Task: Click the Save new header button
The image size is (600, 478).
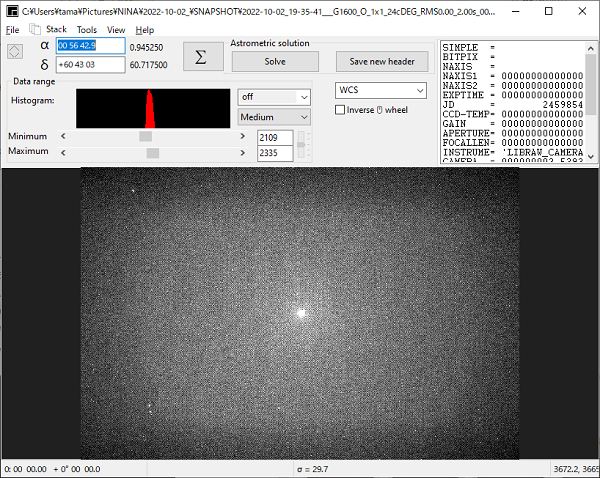Action: [x=382, y=61]
